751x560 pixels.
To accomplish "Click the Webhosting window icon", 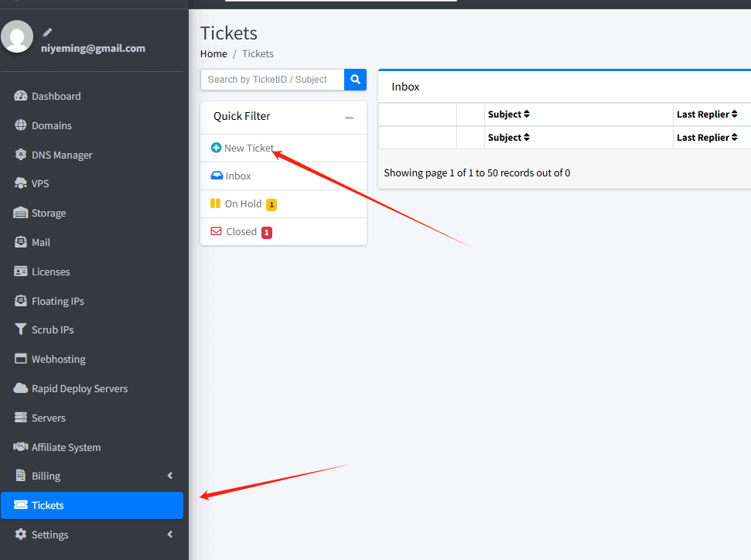I will 21,359.
